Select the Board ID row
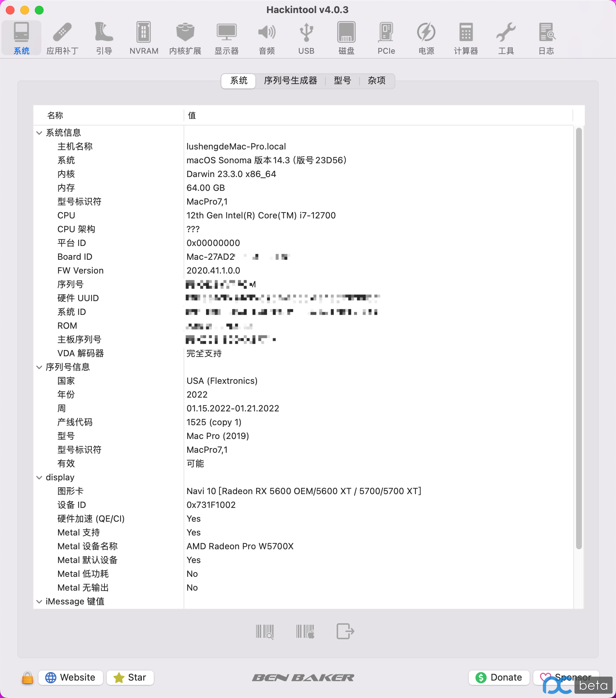The height and width of the screenshot is (698, 616). pos(303,257)
